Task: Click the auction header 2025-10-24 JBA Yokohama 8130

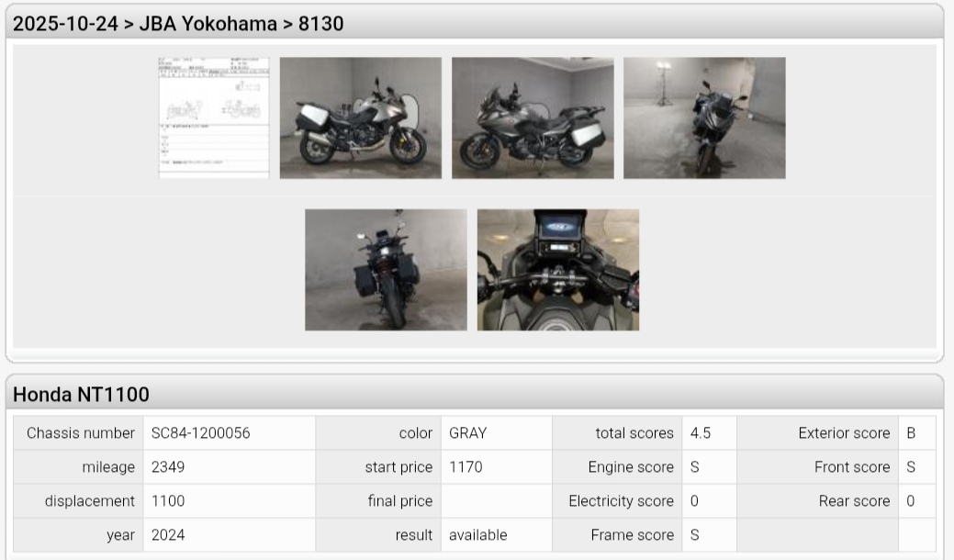Action: coord(178,24)
